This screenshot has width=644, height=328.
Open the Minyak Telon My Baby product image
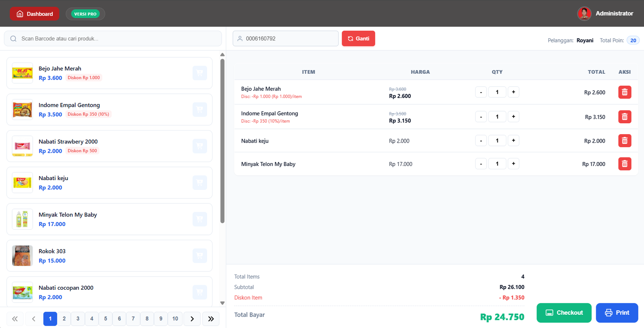click(23, 219)
